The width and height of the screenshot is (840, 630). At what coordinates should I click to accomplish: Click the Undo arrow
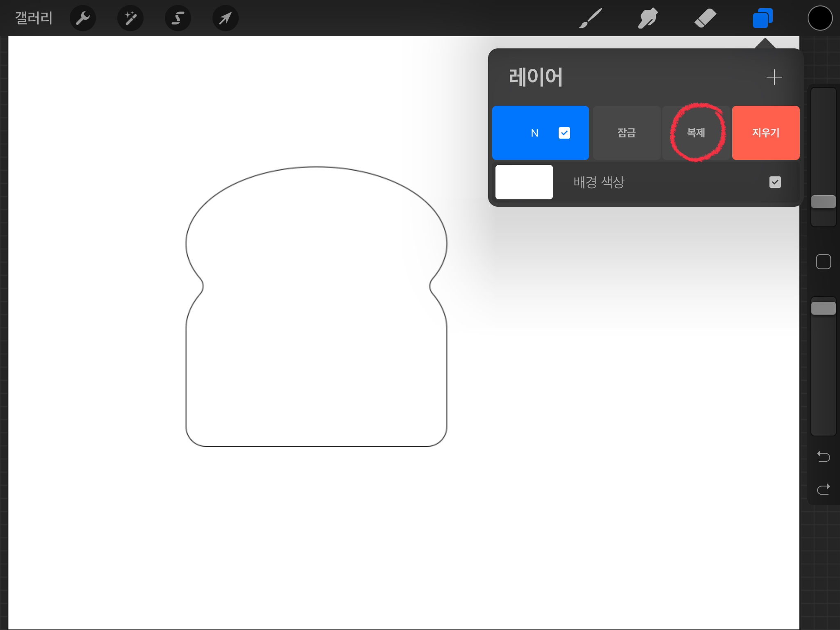[x=823, y=456]
